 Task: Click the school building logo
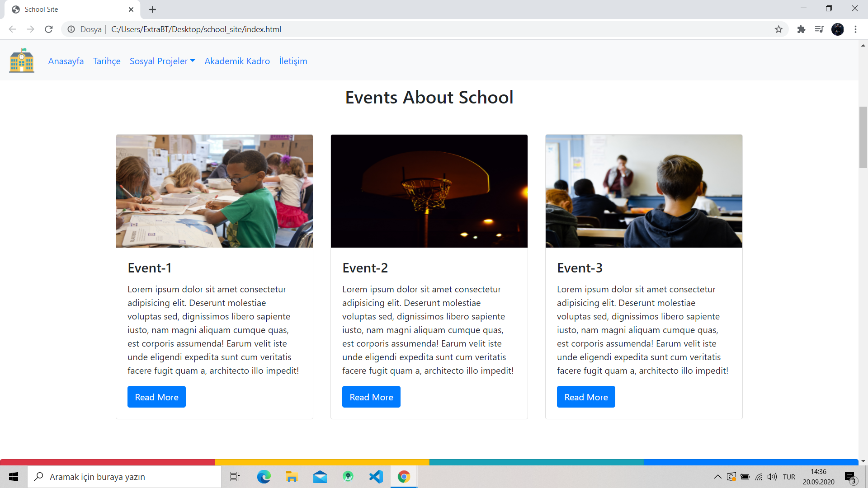click(21, 61)
